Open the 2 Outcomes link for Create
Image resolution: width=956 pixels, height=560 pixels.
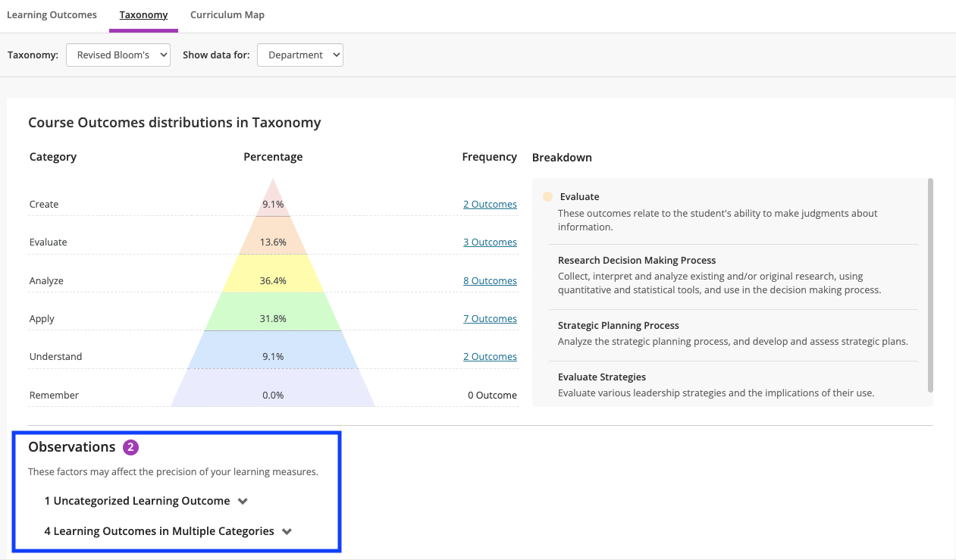(490, 205)
